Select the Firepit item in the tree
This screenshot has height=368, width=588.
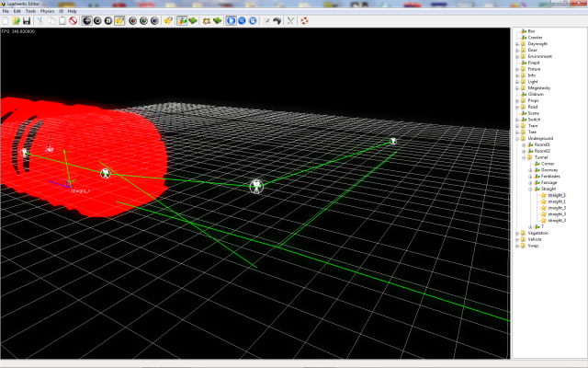534,63
